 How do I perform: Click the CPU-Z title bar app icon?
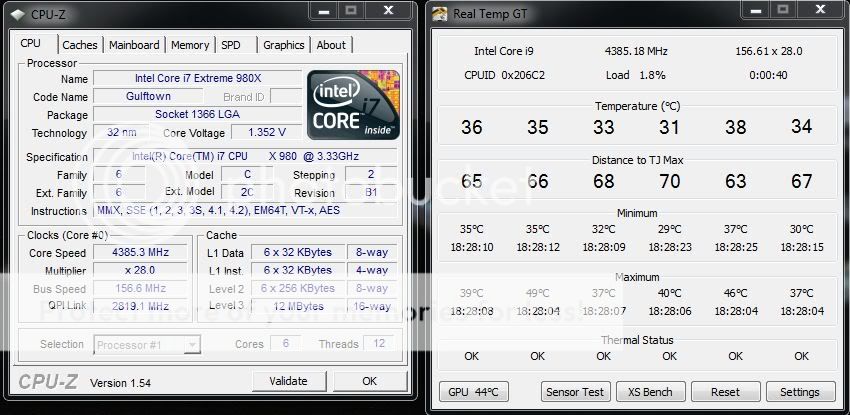click(17, 15)
